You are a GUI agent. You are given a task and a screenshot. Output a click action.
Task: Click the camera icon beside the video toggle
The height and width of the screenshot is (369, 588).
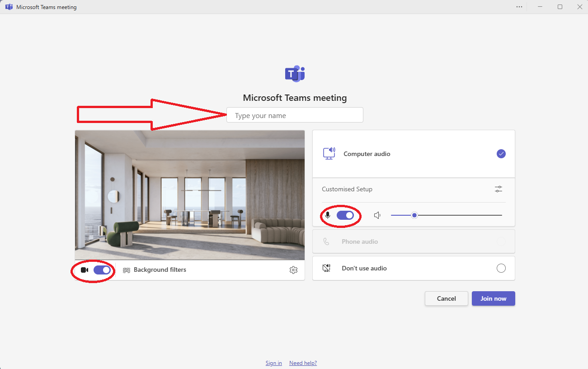click(x=85, y=270)
